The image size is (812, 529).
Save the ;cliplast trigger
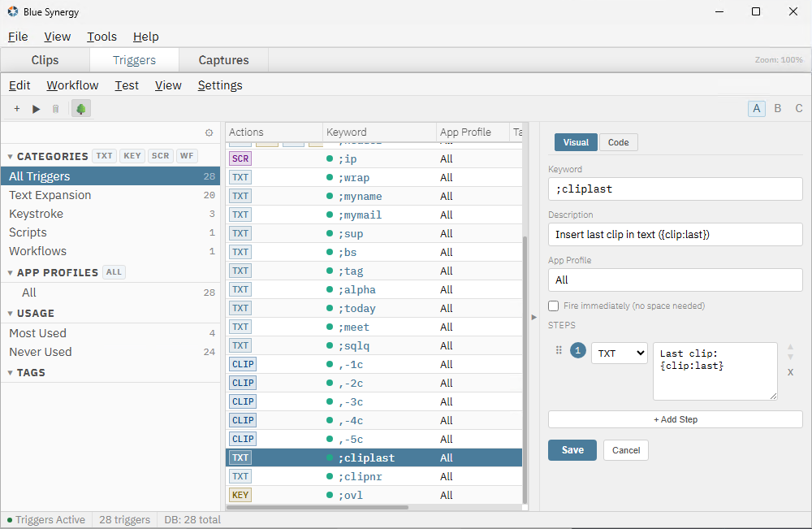coord(572,449)
